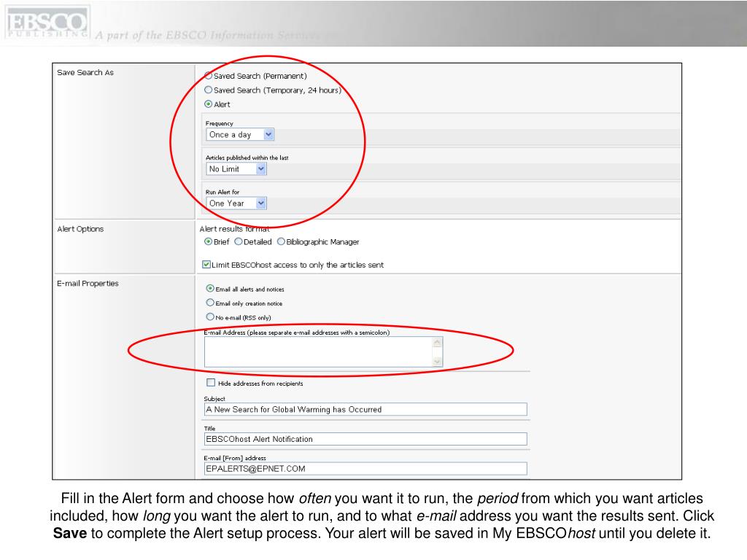The image size is (747, 560).
Task: Click the Save Search As section label
Action: pos(85,72)
